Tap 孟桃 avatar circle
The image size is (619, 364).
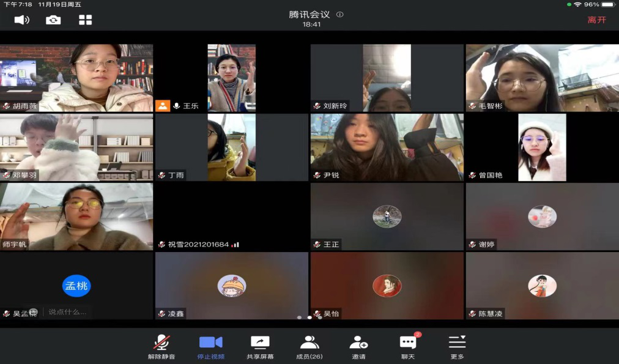coord(76,286)
